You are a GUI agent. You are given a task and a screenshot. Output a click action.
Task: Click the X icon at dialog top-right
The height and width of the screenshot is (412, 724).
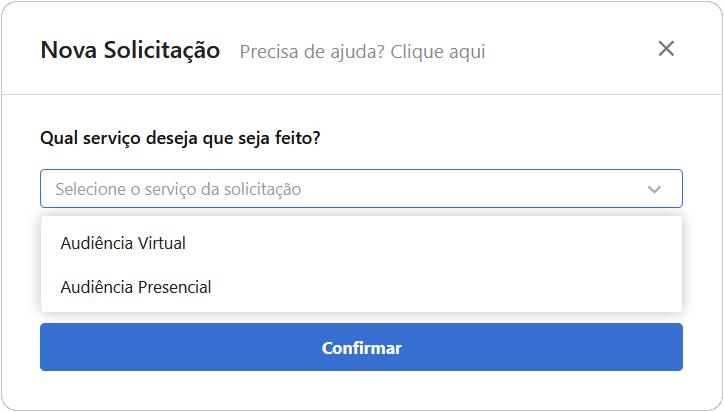(666, 48)
